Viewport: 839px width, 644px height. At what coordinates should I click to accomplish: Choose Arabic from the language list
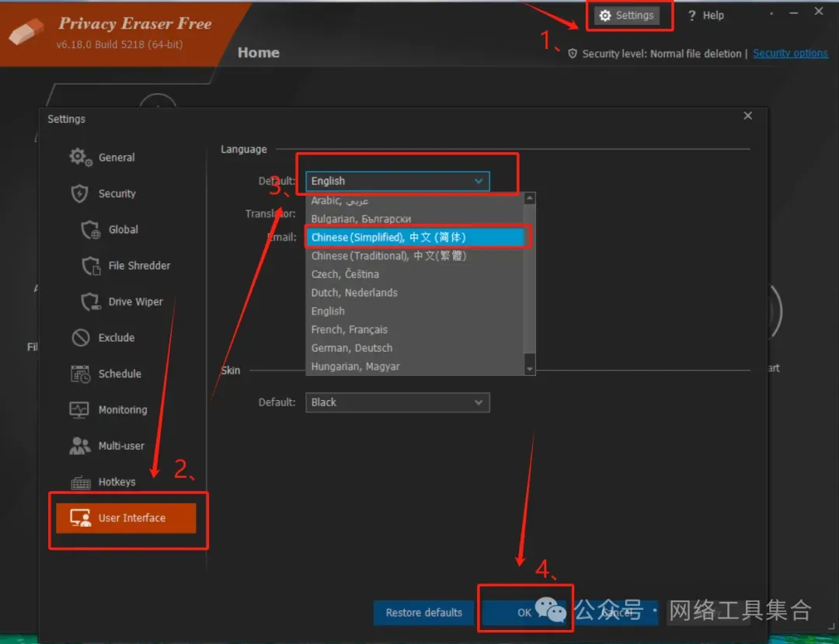415,201
